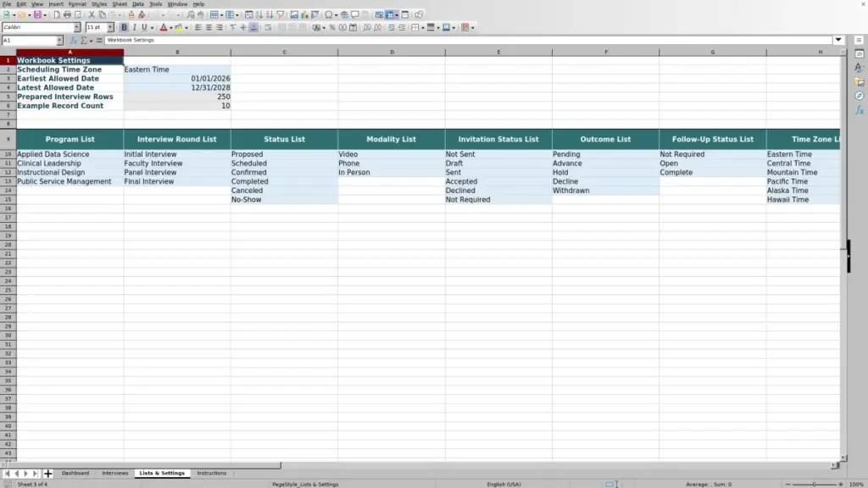Viewport: 868px width, 488px height.
Task: Click Align Right icon
Action: point(220,28)
